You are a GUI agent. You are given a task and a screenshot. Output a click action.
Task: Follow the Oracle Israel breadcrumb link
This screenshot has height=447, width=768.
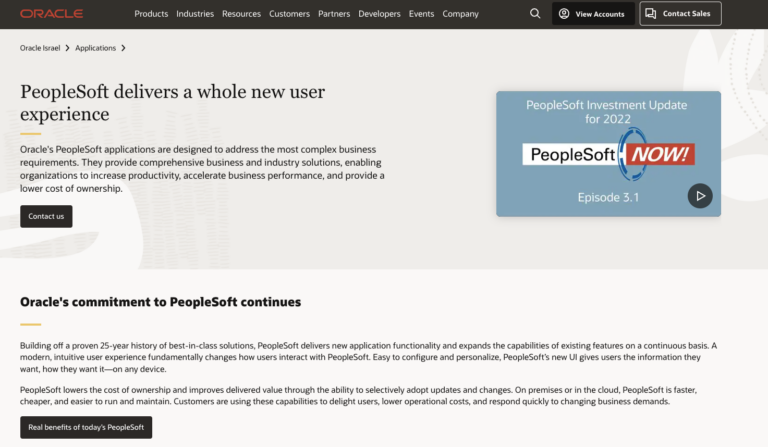(40, 48)
